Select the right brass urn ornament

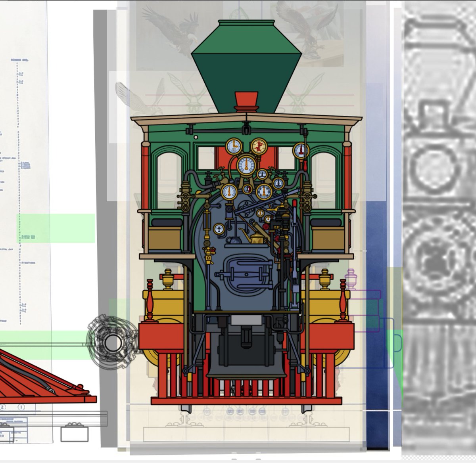[325, 279]
